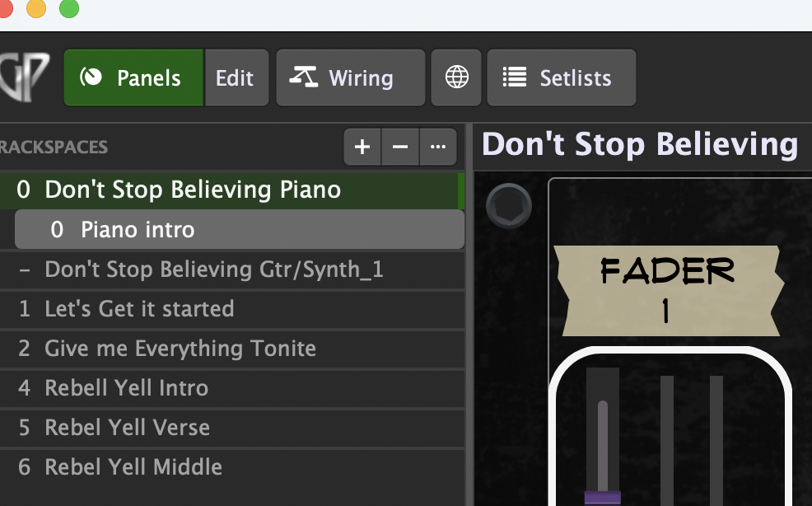Add a new rackspace with plus button
This screenshot has height=506, width=812.
pyautogui.click(x=362, y=148)
